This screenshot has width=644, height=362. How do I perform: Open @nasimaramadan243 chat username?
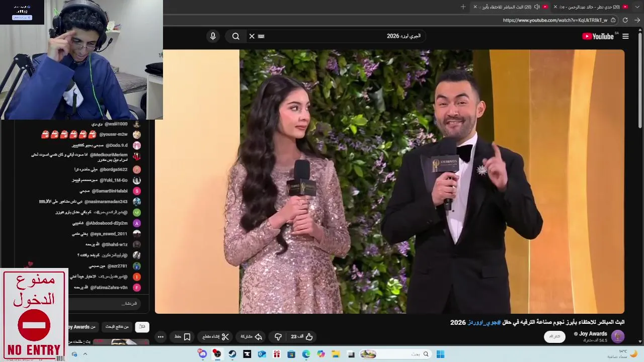tap(106, 202)
